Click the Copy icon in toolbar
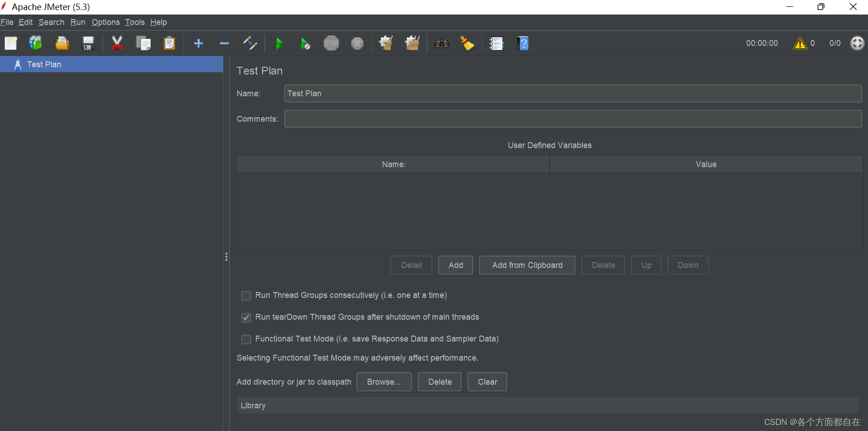Image resolution: width=868 pixels, height=431 pixels. coord(143,43)
